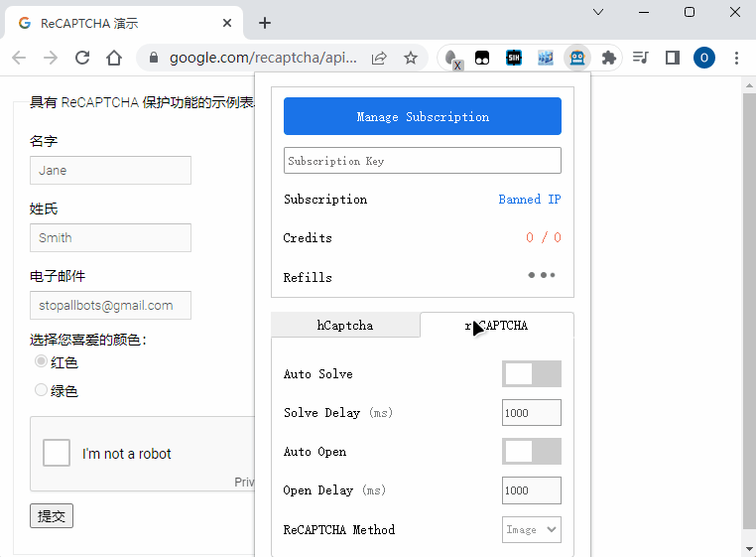Click the scrollbar up arrow
Viewport: 756px width, 557px height.
pos(749,86)
